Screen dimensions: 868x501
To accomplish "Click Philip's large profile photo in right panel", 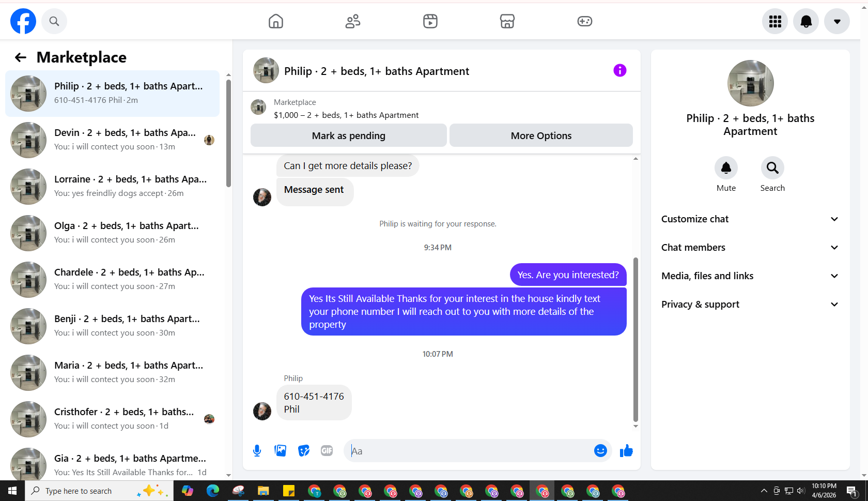I will pos(750,83).
